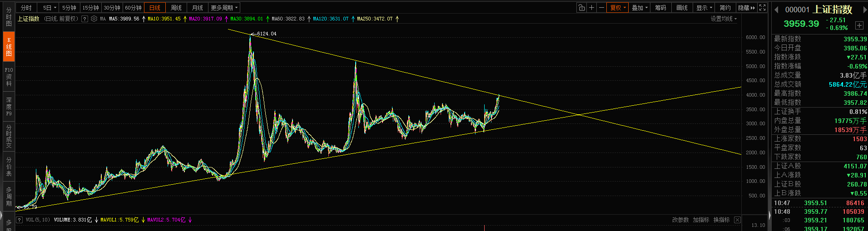Image resolution: width=868 pixels, height=231 pixels.
Task: Click the 最新指数 3959.39 row
Action: tap(820, 39)
